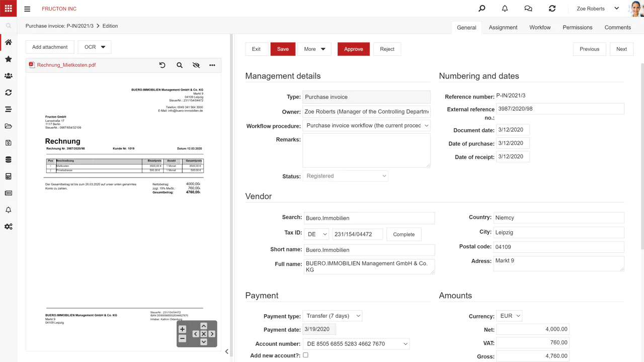Enable the 'Add new account?' checkbox
Screen dimensions: 644x362
click(305, 354)
